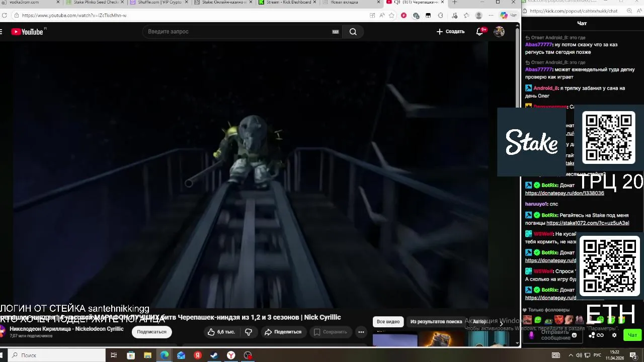Dislike the video
This screenshot has height=362, width=644.
coord(249,332)
